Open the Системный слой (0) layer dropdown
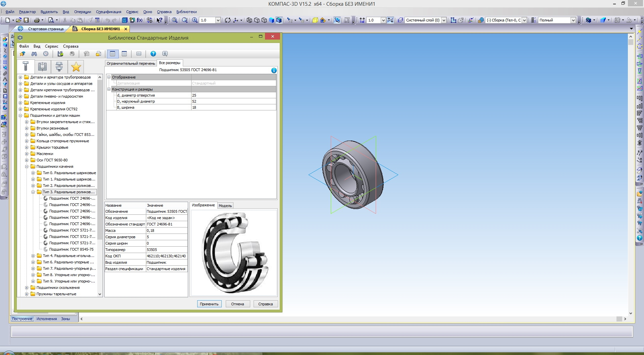 point(444,20)
